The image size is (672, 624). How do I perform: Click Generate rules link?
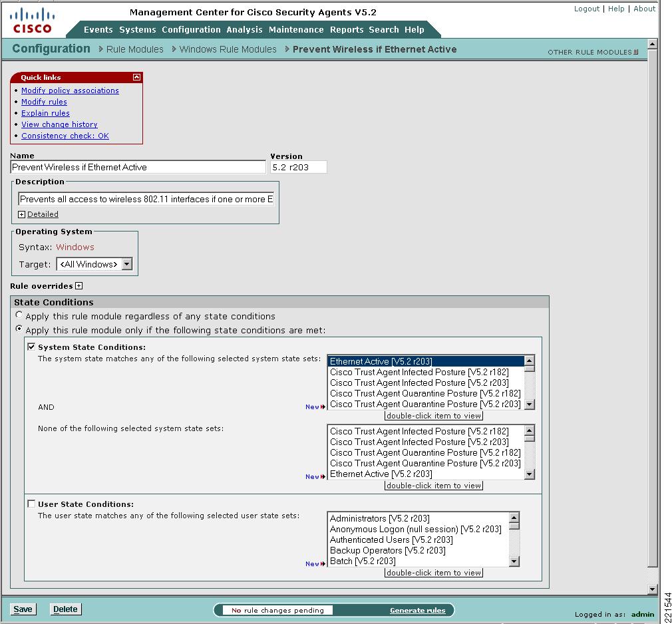click(417, 610)
